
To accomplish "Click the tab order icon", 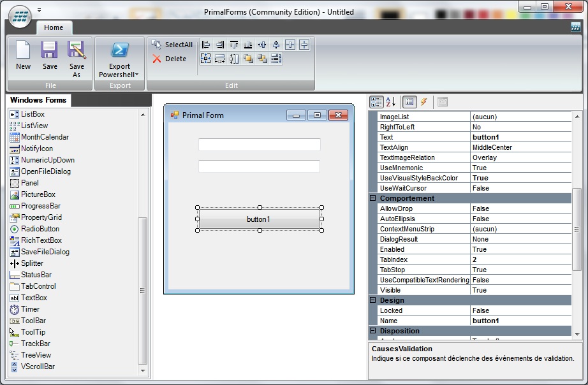I will coord(276,59).
